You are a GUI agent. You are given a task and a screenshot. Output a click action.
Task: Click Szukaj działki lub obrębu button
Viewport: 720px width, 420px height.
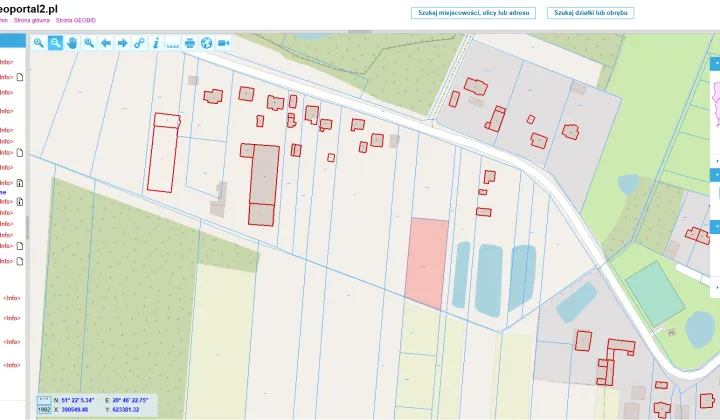591,13
